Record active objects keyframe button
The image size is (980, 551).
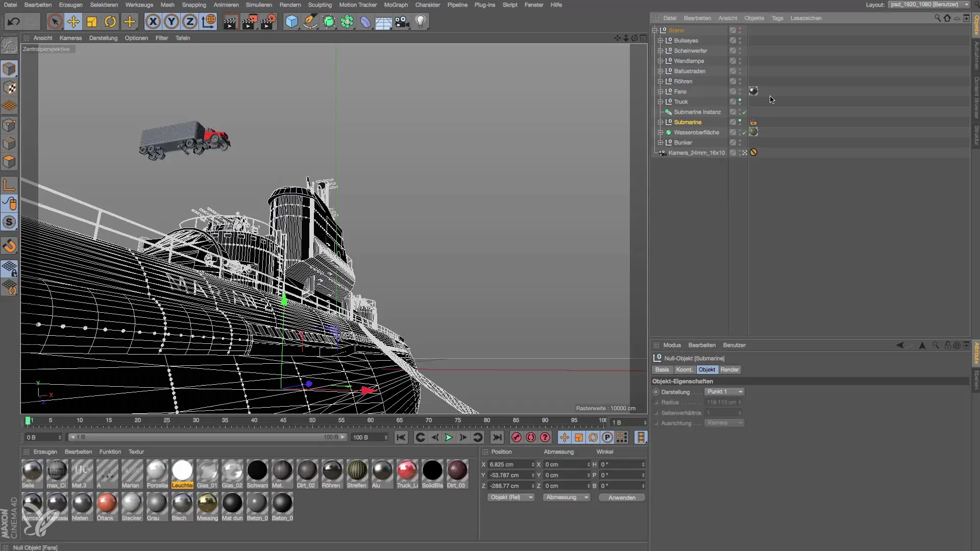517,437
